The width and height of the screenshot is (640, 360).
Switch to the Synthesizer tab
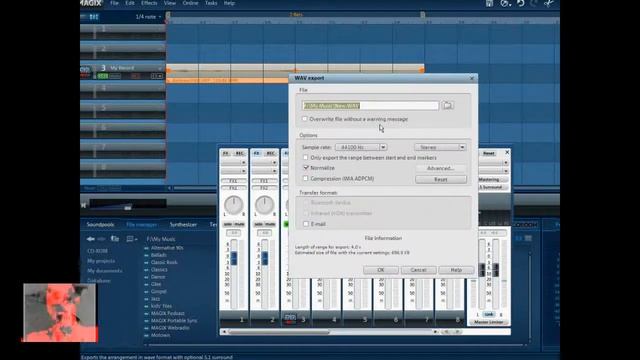tap(183, 224)
